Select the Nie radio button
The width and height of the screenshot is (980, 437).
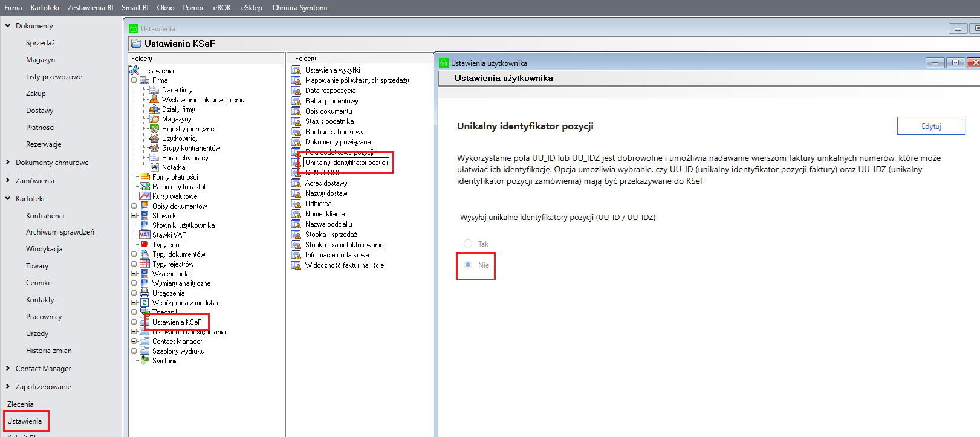468,265
